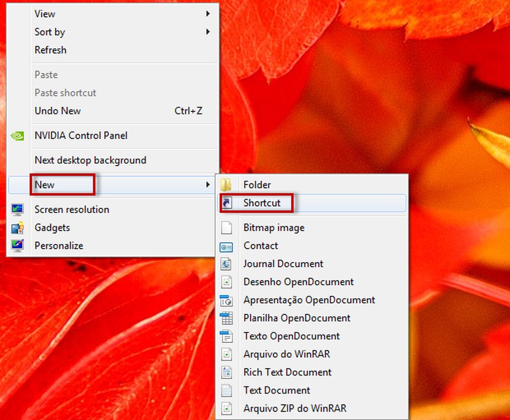The height and width of the screenshot is (420, 510).
Task: Create a new Shortcut
Action: (x=311, y=203)
